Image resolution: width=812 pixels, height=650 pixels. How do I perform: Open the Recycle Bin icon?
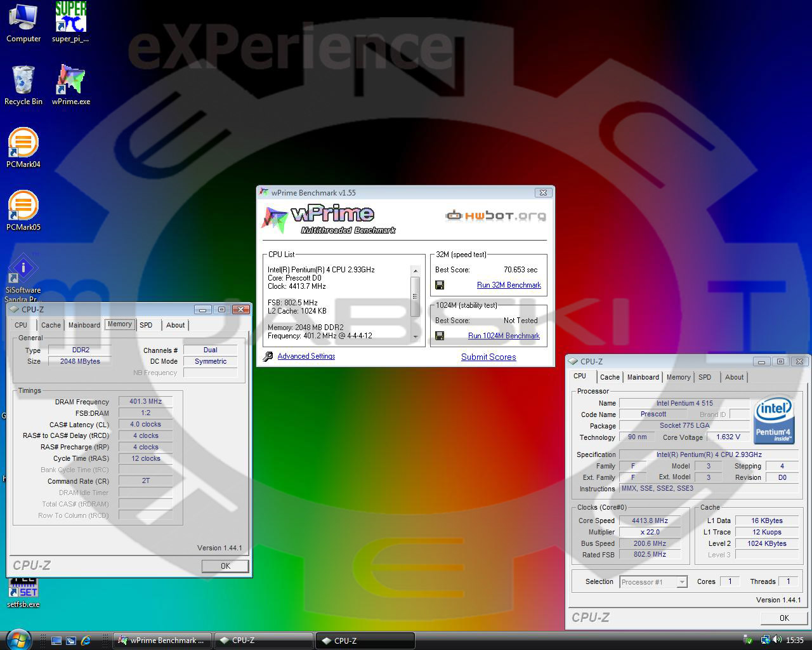pyautogui.click(x=23, y=84)
